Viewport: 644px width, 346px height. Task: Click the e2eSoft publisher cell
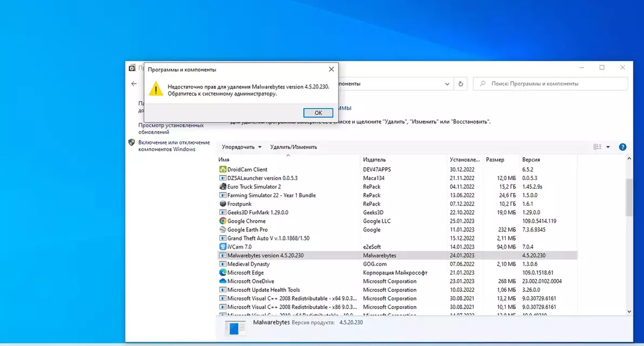(x=371, y=247)
